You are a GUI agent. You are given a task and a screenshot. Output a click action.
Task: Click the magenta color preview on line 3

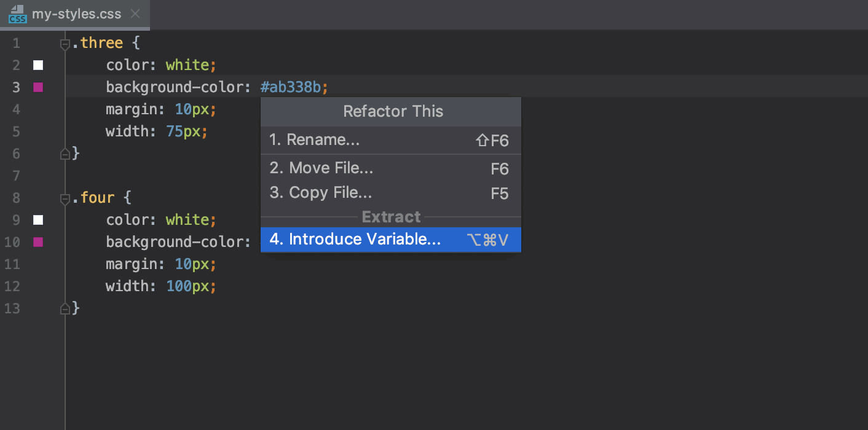(37, 87)
